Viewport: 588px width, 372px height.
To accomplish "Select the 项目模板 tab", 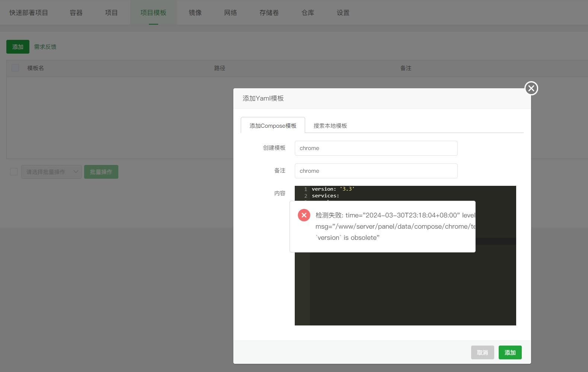I will [x=153, y=13].
